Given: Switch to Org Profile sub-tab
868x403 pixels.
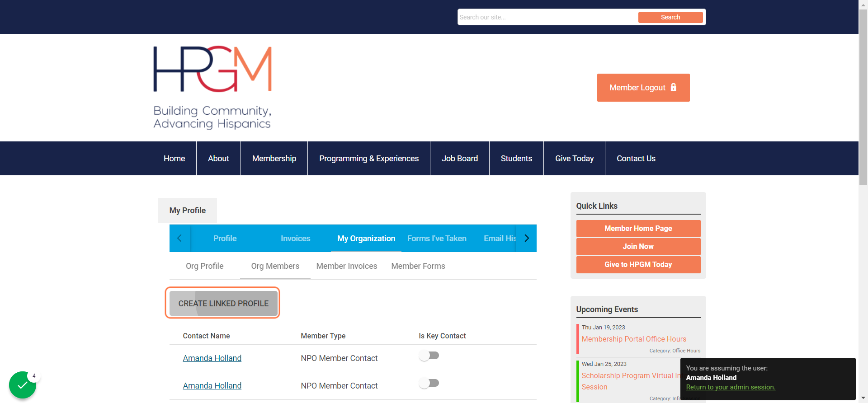Looking at the screenshot, I should pos(204,266).
